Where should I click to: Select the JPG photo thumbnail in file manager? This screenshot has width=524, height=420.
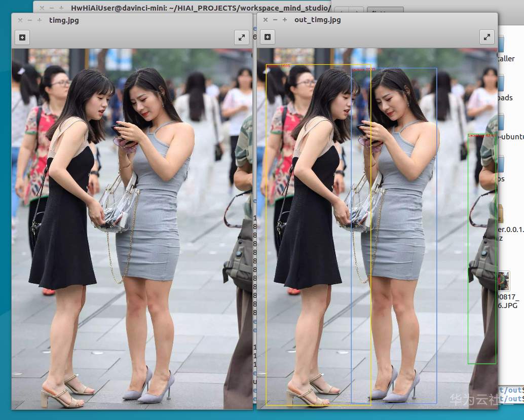[504, 281]
